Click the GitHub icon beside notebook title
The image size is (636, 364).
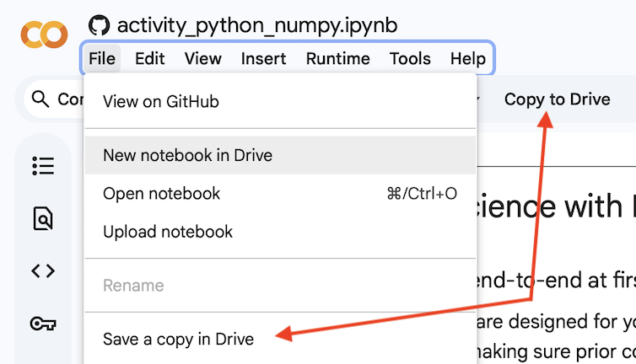99,25
